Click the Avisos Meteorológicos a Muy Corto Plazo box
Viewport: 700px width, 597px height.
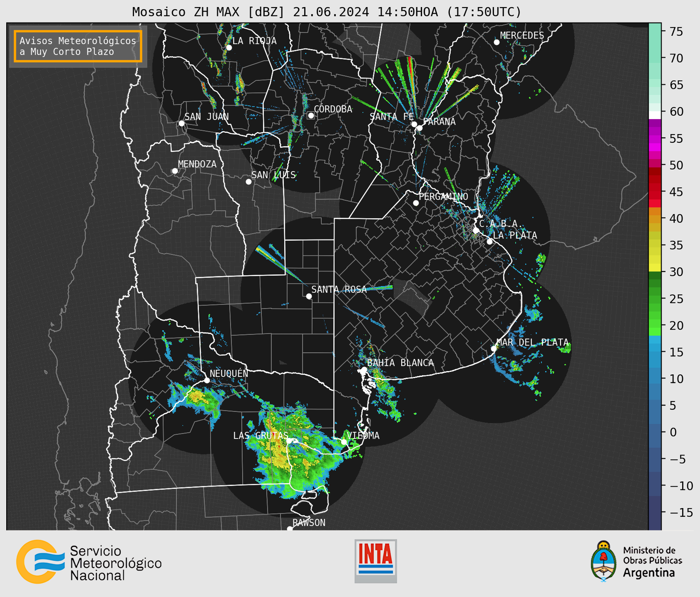coord(78,46)
